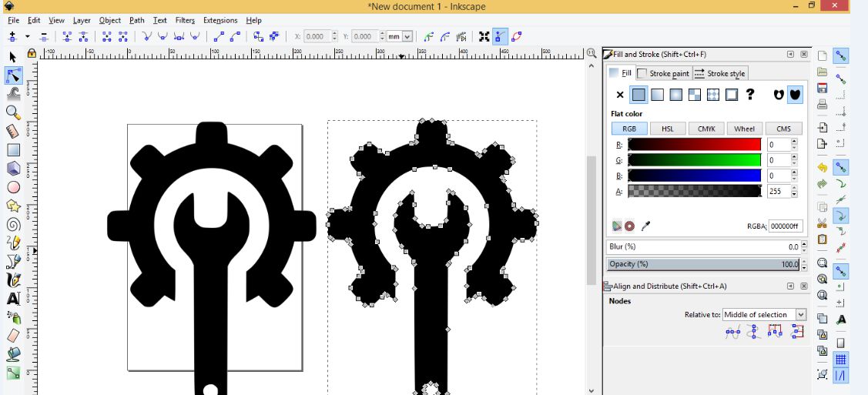This screenshot has width=868, height=395.
Task: Click Break path at nodes icon
Action: [83, 36]
